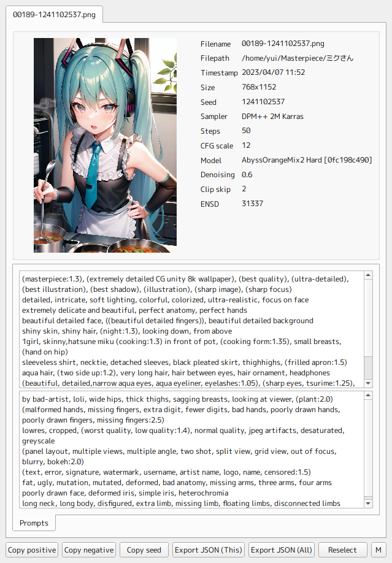Image resolution: width=392 pixels, height=563 pixels.
Task: Click inside the positive prompt text box
Action: coord(191,329)
